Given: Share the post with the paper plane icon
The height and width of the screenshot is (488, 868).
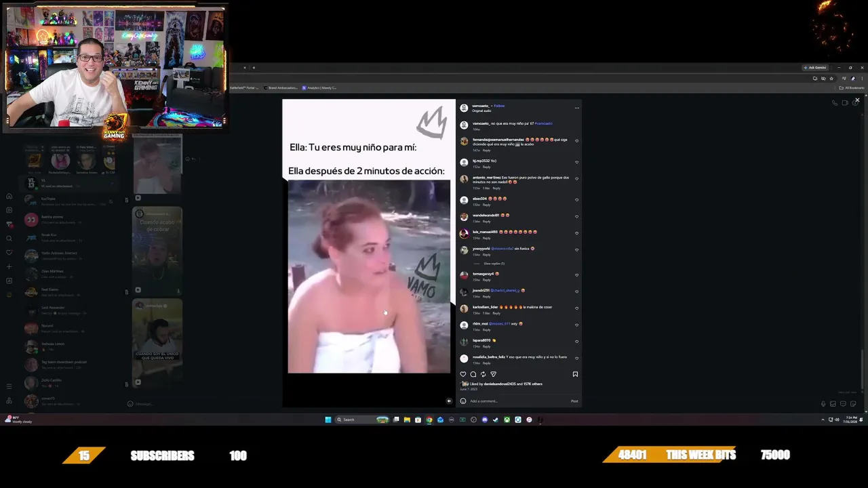Looking at the screenshot, I should pyautogui.click(x=493, y=374).
